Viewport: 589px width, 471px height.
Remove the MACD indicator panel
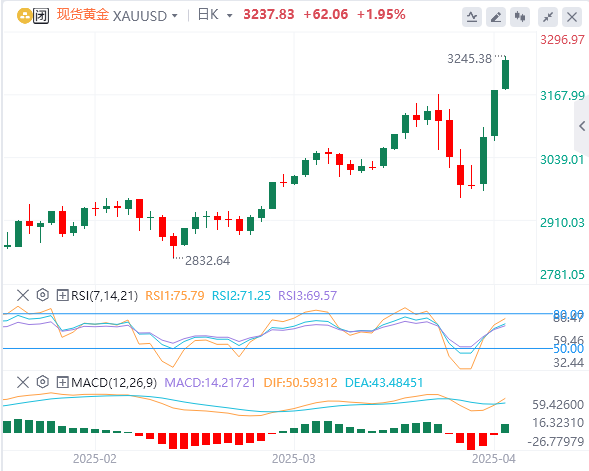[23, 382]
